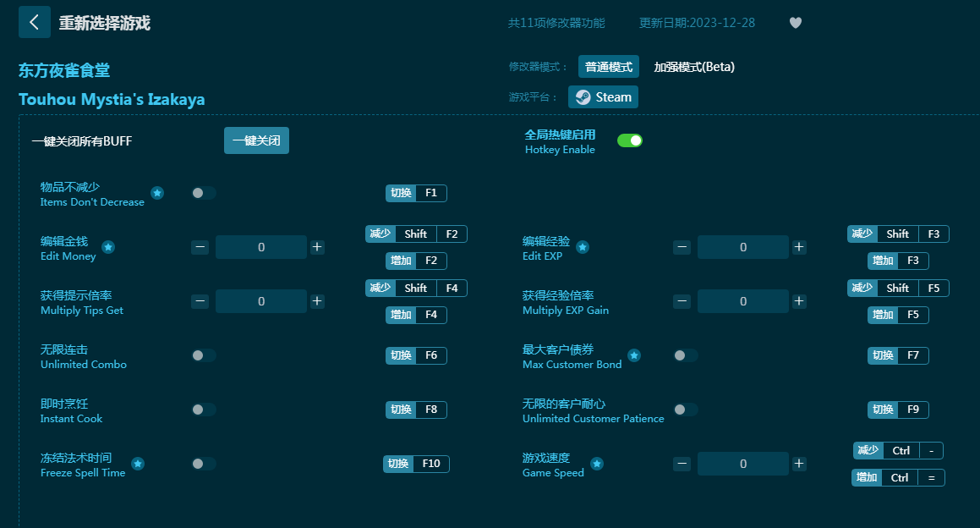The height and width of the screenshot is (528, 980).
Task: Click the 更新日期:2023-12-28 text
Action: pos(697,23)
